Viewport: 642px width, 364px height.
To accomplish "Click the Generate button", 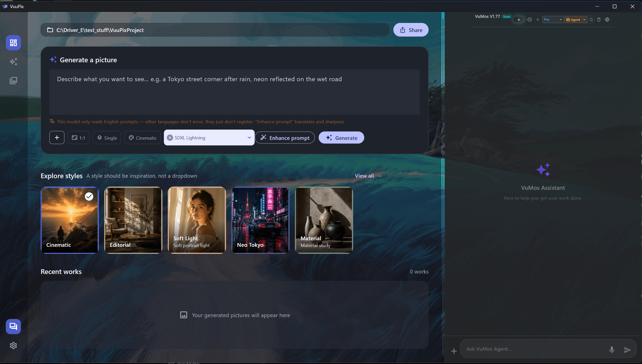I will point(341,138).
